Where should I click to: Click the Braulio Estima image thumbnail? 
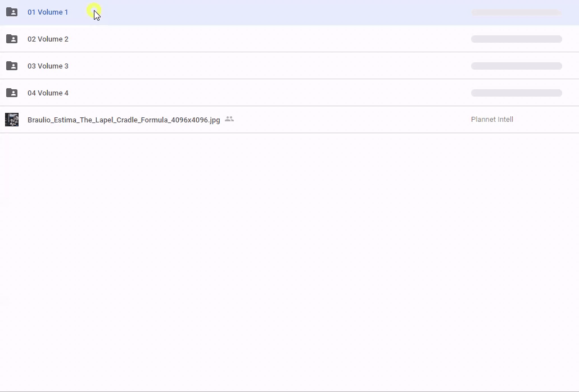coord(12,120)
